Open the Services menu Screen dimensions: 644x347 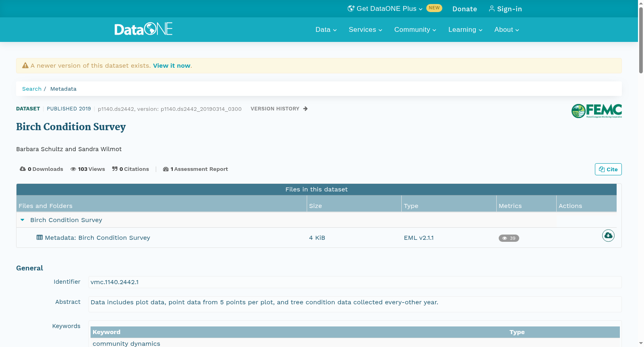(x=365, y=30)
